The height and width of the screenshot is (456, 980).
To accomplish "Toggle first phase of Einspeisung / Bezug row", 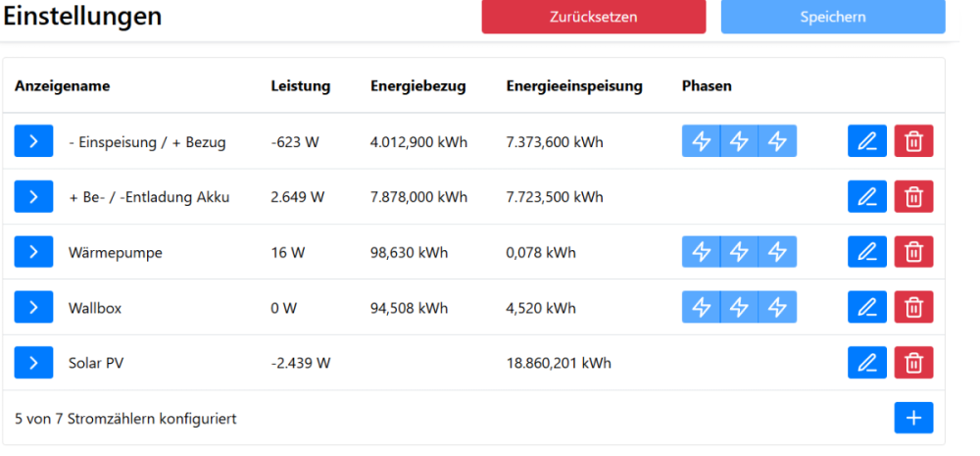I will click(x=702, y=141).
